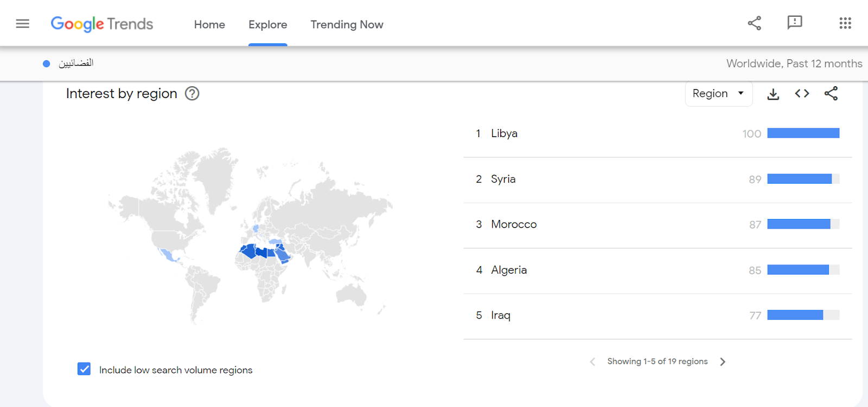Open the embed code icon
868x407 pixels.
[x=802, y=94]
